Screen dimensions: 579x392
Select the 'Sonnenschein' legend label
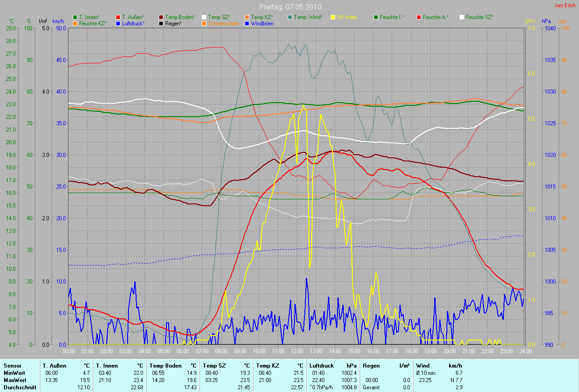tap(223, 23)
